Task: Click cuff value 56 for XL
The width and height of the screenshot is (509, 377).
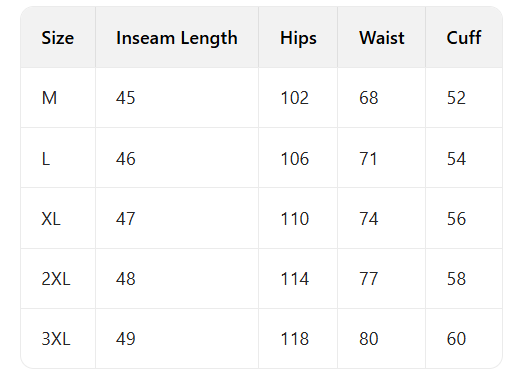Action: point(456,219)
